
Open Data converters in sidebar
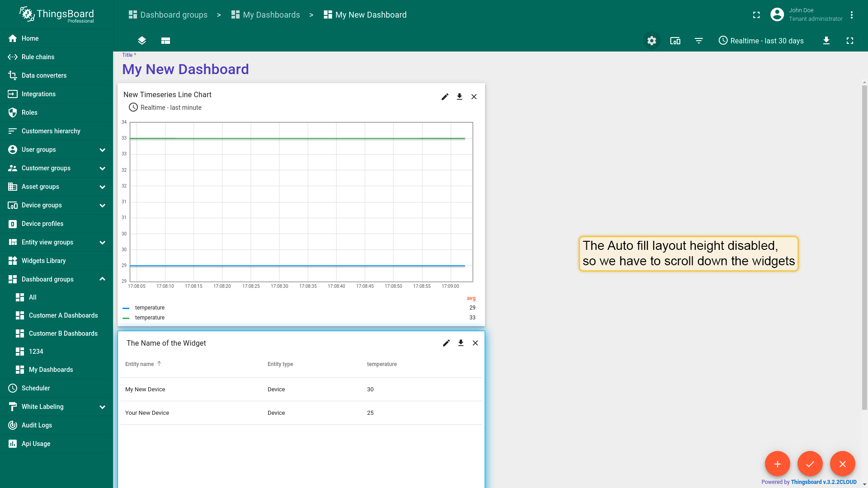click(57, 75)
